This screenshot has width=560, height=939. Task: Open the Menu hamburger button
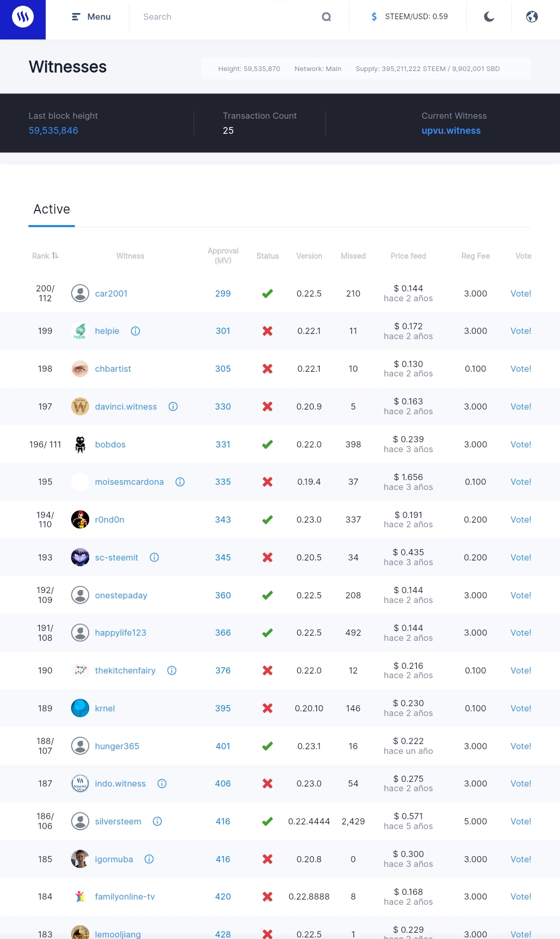pyautogui.click(x=91, y=17)
